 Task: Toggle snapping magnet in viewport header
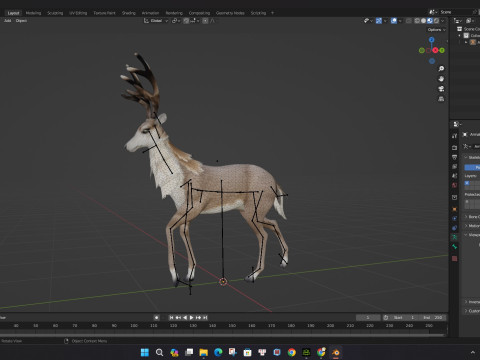coord(186,21)
